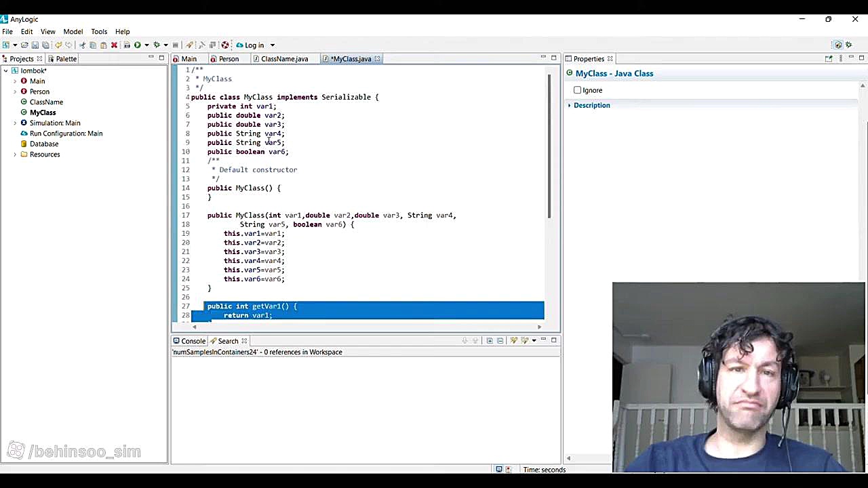
Task: Click the Stop toolbar icon
Action: [176, 45]
